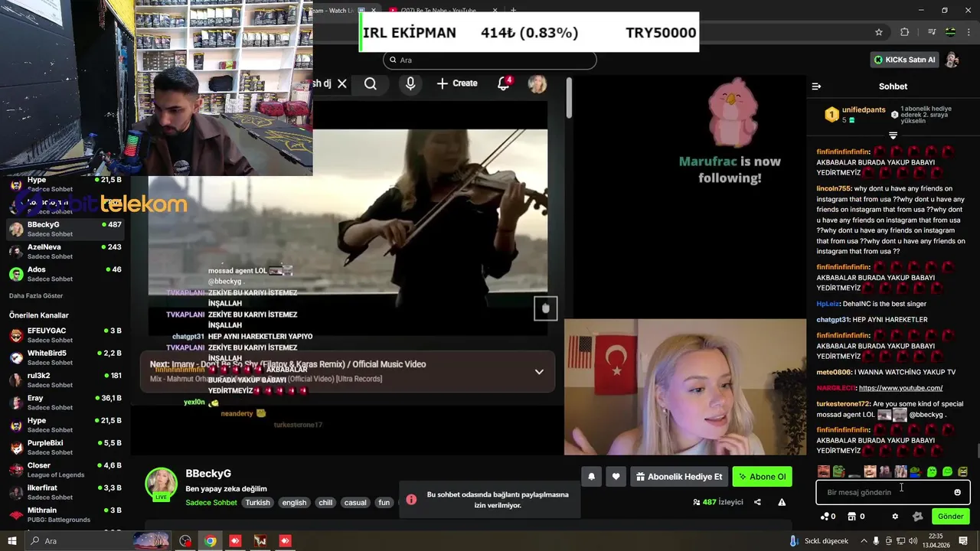Open Eray recommended channel
Viewport: 980px width, 551px height.
coord(65,403)
